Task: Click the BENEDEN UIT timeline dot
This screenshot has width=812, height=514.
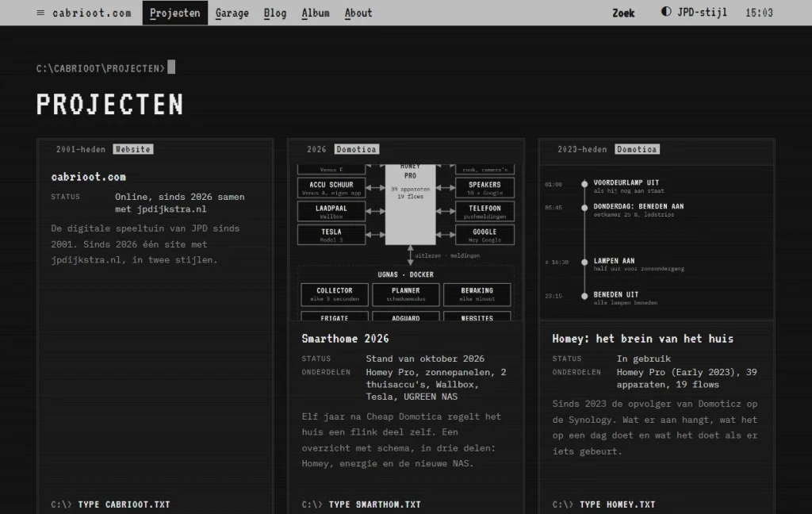Action: 584,296
